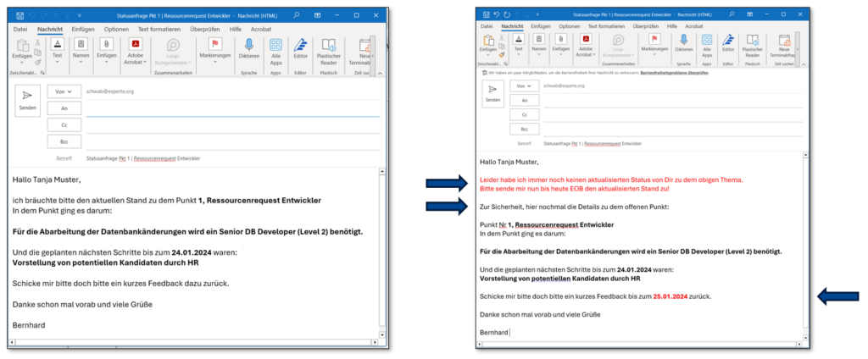
Task: Click the Senden button in right window
Action: coord(492,94)
